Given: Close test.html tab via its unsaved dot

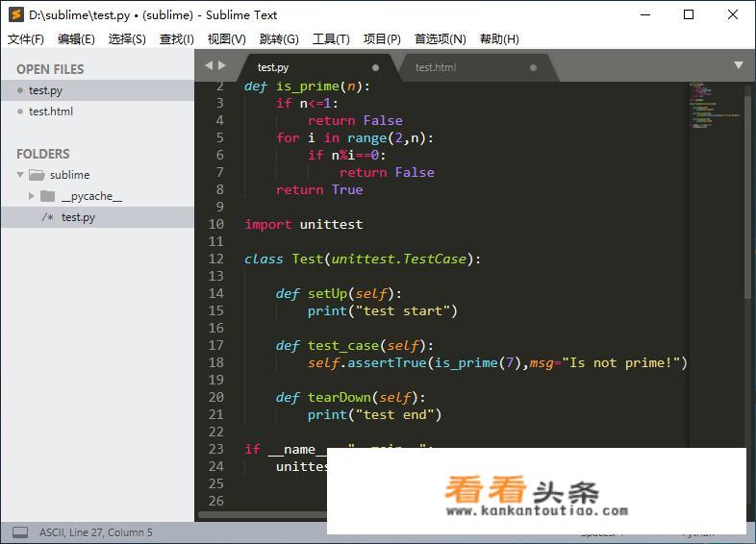Looking at the screenshot, I should point(533,68).
